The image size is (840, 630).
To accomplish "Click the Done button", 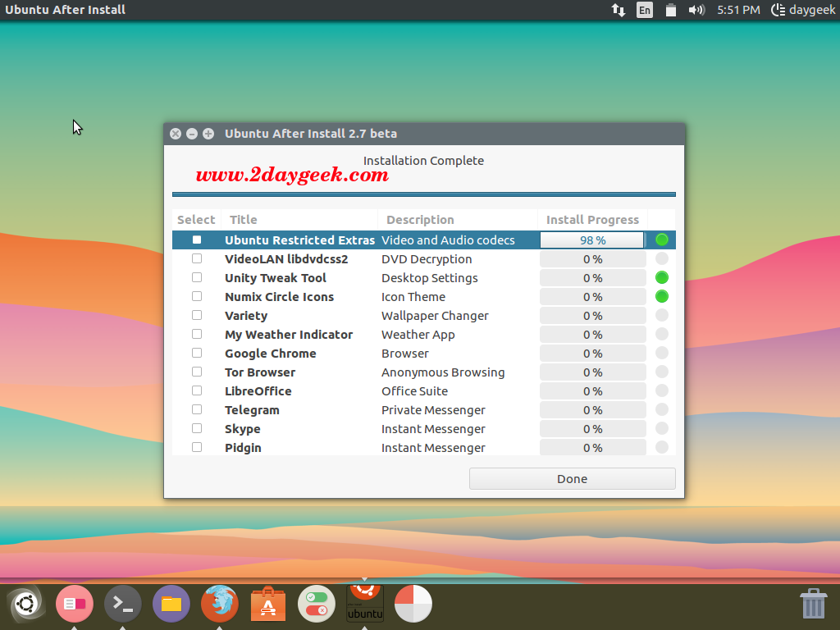I will pyautogui.click(x=572, y=478).
